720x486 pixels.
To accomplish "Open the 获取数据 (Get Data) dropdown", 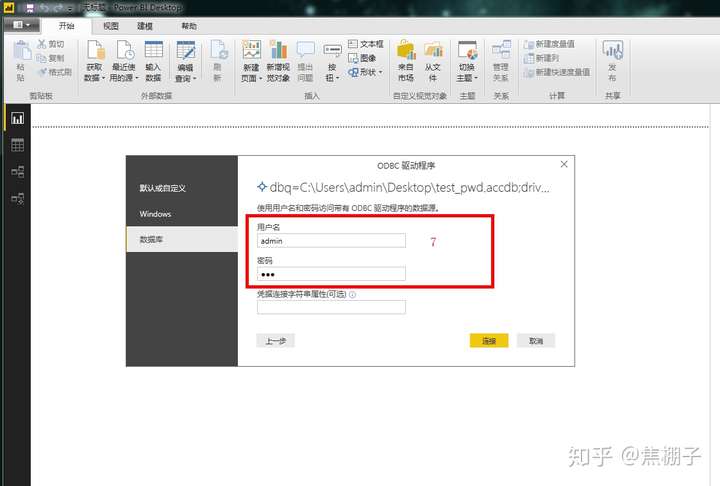I will 95,61.
